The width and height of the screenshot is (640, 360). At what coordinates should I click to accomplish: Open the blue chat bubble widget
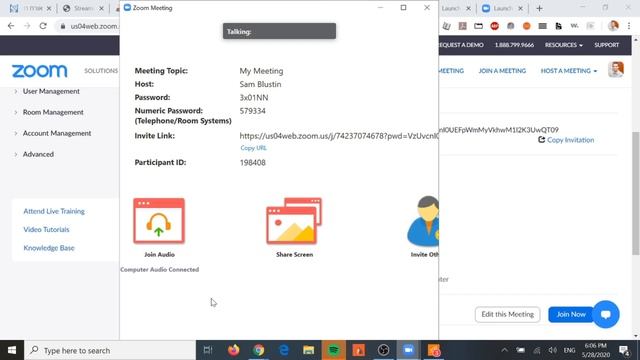(x=606, y=314)
